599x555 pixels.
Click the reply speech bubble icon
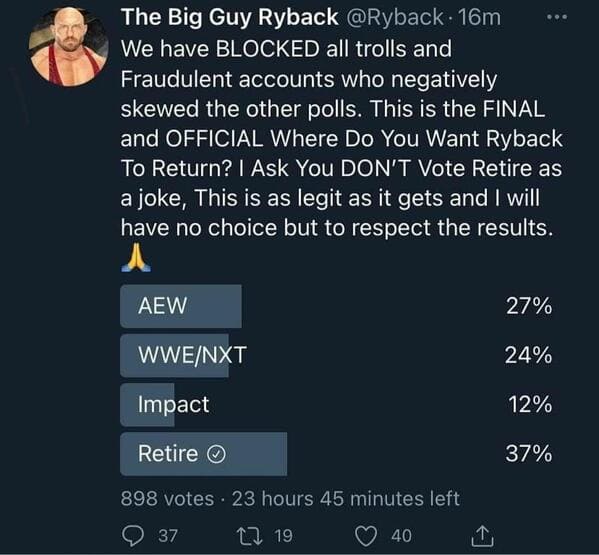click(x=133, y=536)
